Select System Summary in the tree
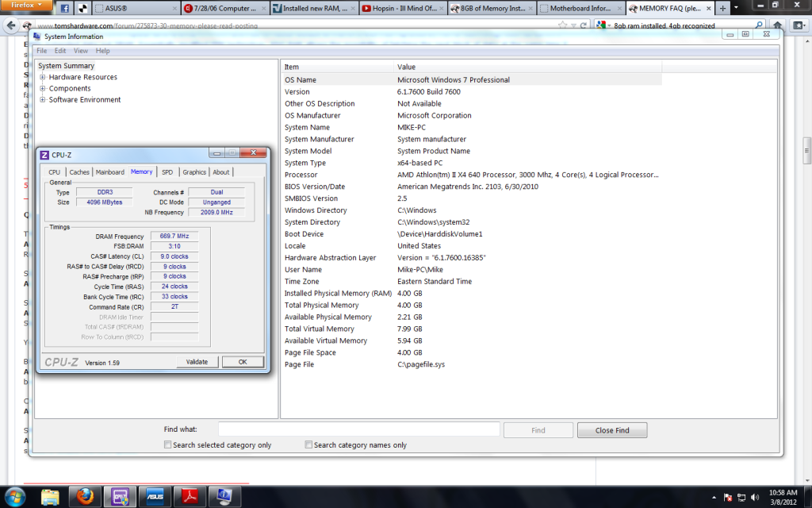The width and height of the screenshot is (812, 508). click(67, 66)
